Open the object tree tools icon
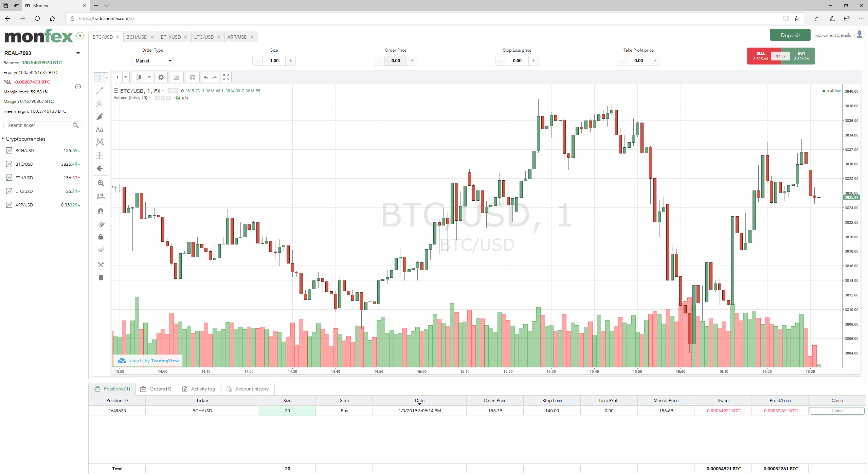Screen dimensions: 868x474 click(x=101, y=265)
